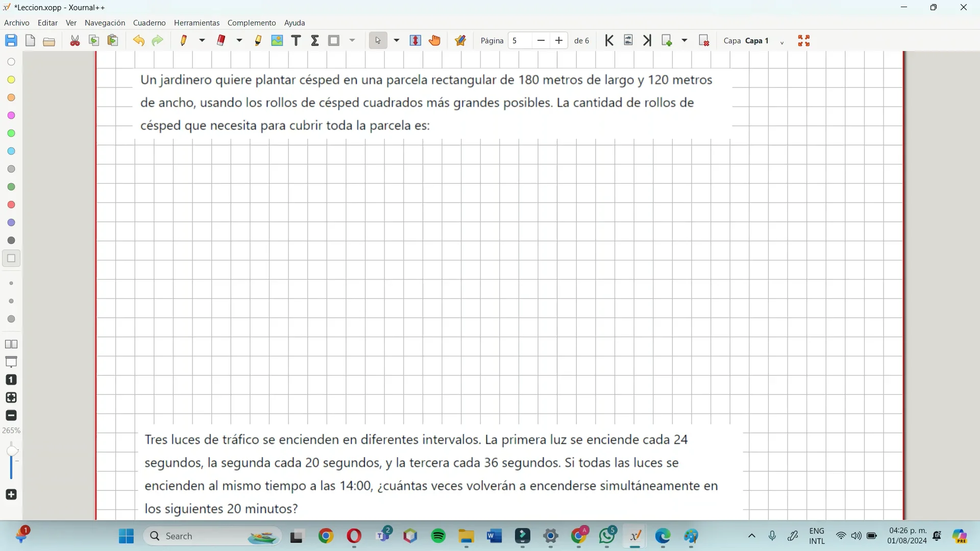
Task: Open the pen options dropdown
Action: [x=202, y=40]
